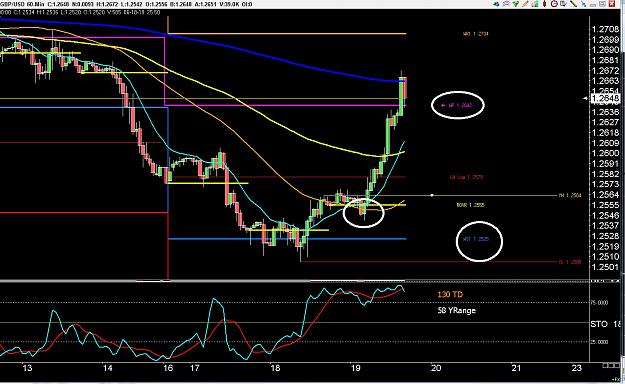Click the red level label near 1.2506

tap(570, 262)
